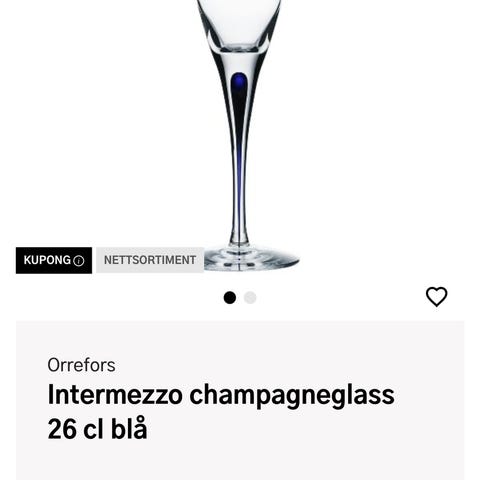Select the black first carousel dot
The image size is (480, 480).
[x=230, y=298]
